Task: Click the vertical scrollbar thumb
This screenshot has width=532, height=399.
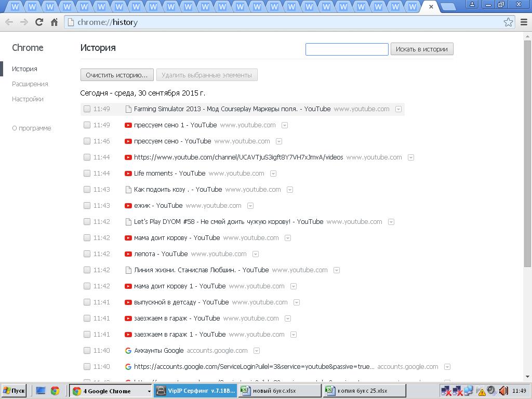Action: tap(528, 153)
